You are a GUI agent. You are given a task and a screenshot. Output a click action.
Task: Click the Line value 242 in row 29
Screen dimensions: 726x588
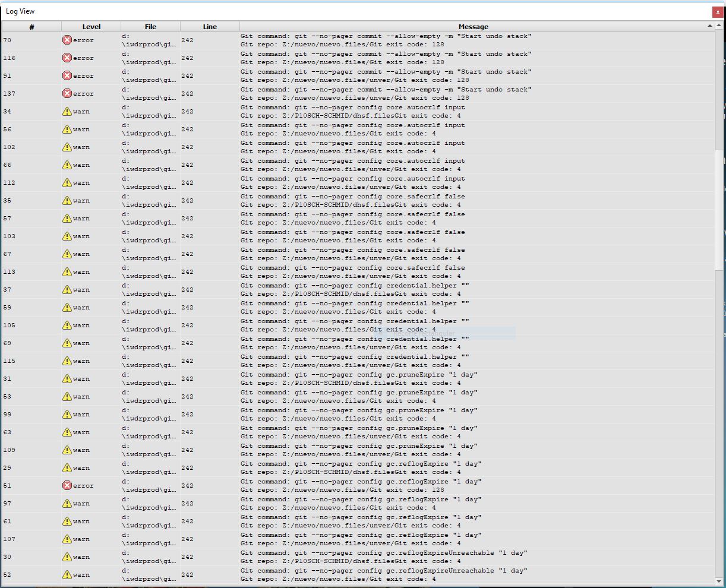pos(188,468)
